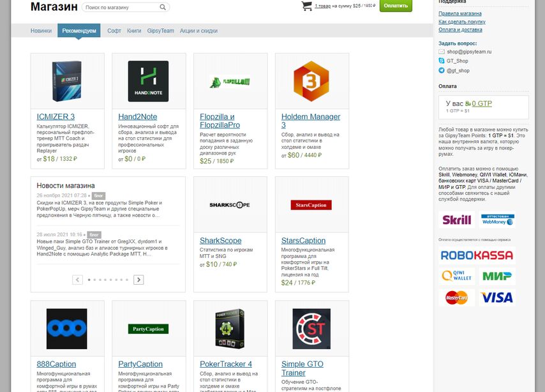
Task: Open the PokerTracker 4 title link
Action: [226, 364]
